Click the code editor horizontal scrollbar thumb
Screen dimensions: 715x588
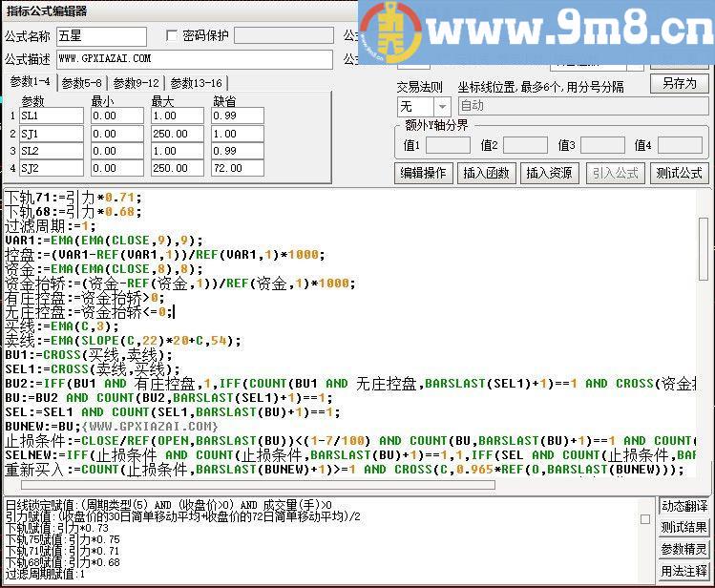pos(258,485)
